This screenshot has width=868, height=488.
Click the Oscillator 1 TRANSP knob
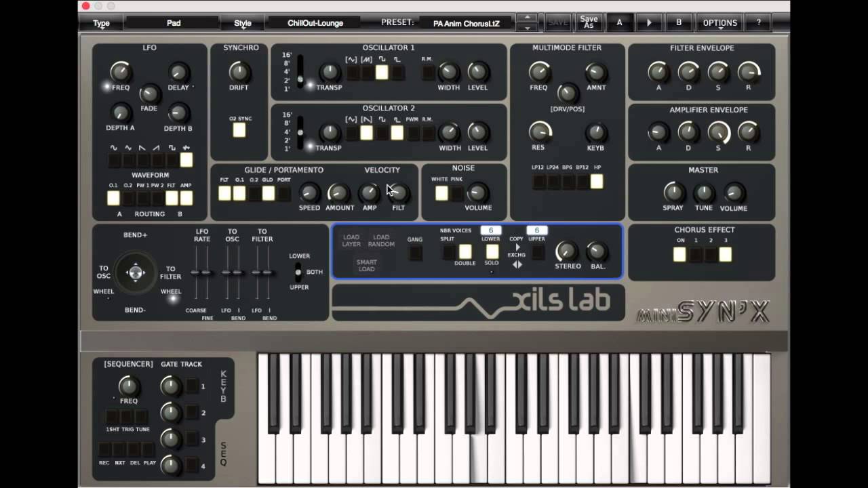(329, 72)
